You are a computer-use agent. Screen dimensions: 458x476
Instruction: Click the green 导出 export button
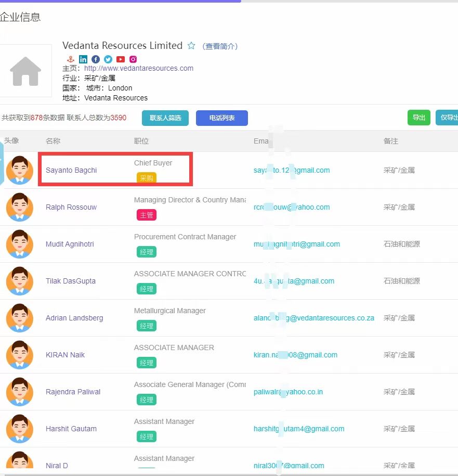(418, 118)
